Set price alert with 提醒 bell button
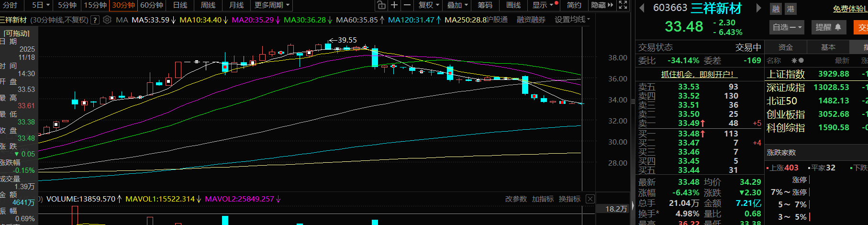The width and height of the screenshot is (868, 225). pyautogui.click(x=828, y=27)
